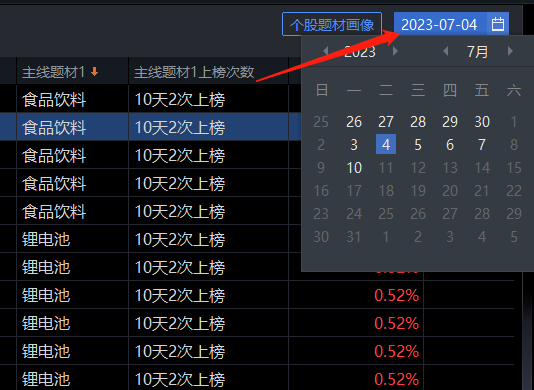
Task: Click the 7月 month label
Action: coord(477,51)
